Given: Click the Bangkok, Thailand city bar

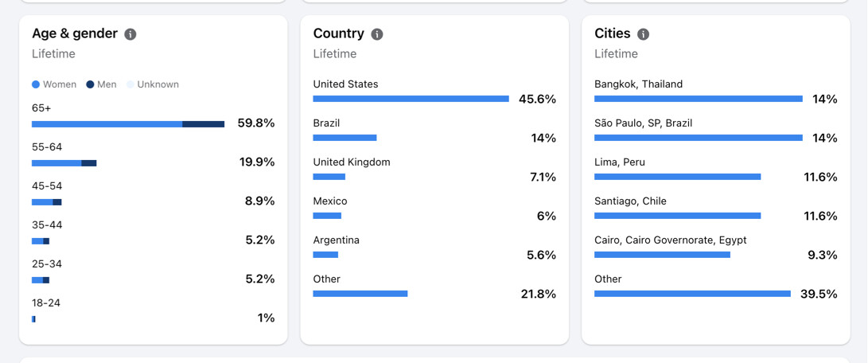Looking at the screenshot, I should (x=699, y=99).
